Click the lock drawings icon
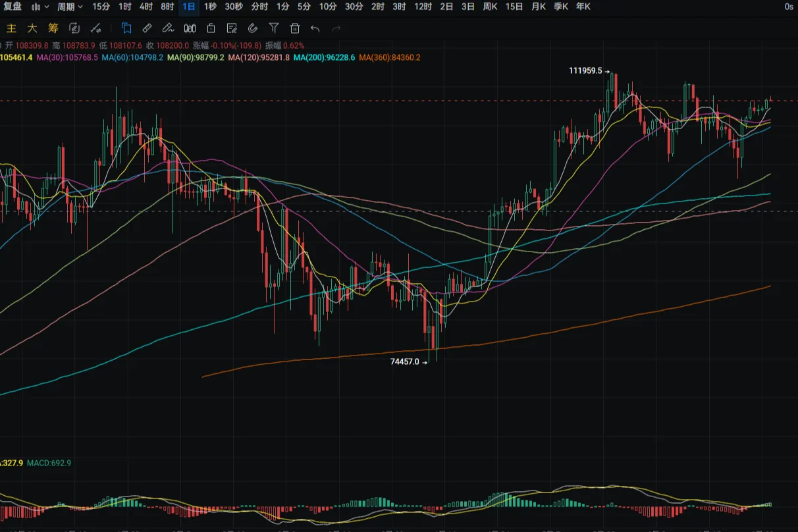798x532 pixels. [211, 28]
